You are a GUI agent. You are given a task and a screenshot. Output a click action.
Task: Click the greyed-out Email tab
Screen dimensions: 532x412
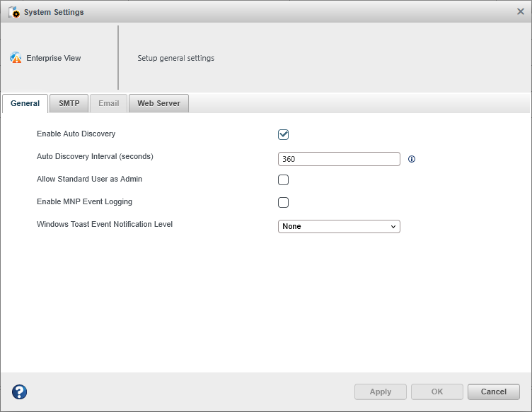click(x=108, y=103)
